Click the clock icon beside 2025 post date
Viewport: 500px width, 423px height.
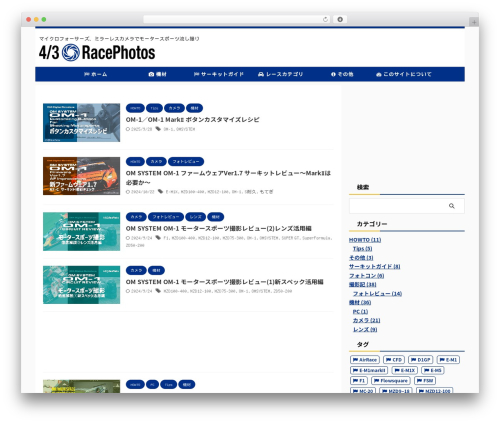point(128,129)
